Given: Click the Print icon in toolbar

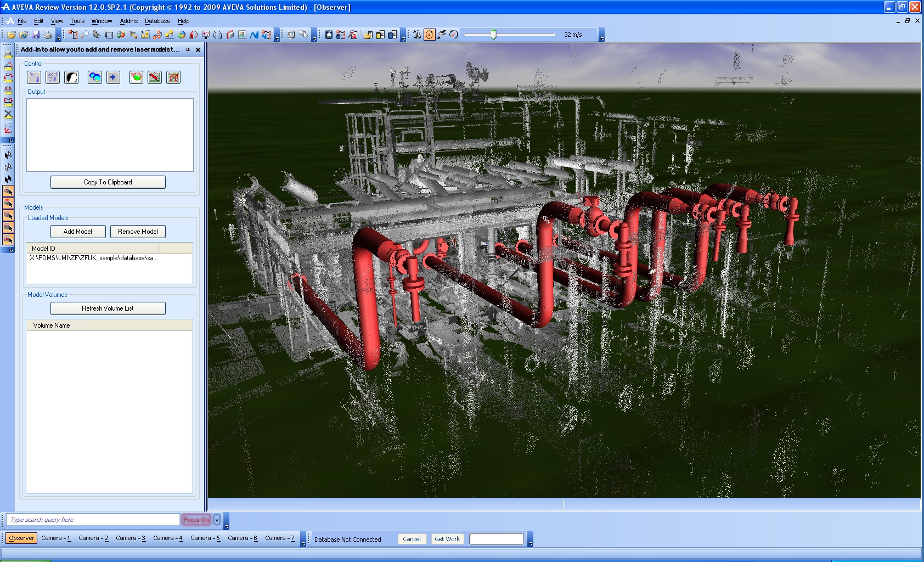Looking at the screenshot, I should click(x=48, y=35).
